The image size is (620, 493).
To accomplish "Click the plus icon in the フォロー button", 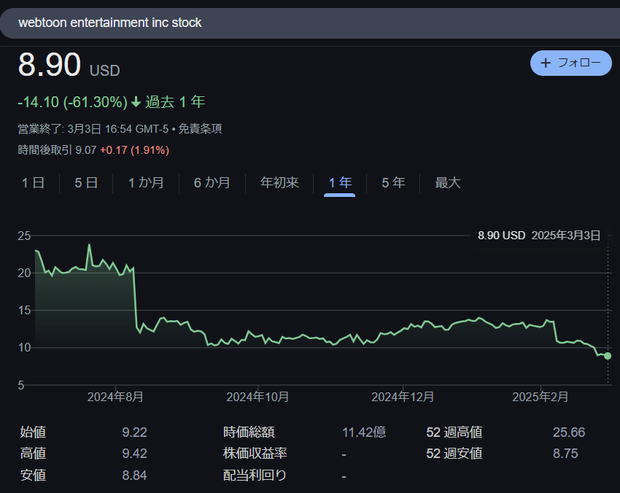I will (x=546, y=63).
